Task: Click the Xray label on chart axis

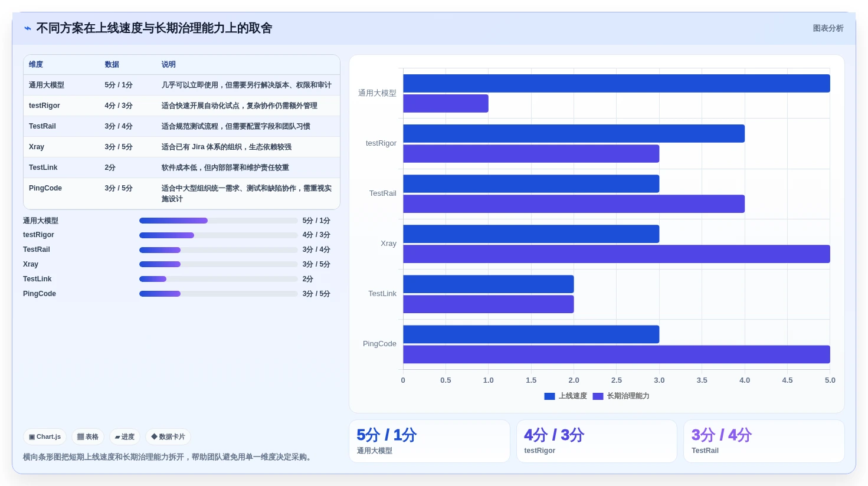Action: (x=388, y=244)
